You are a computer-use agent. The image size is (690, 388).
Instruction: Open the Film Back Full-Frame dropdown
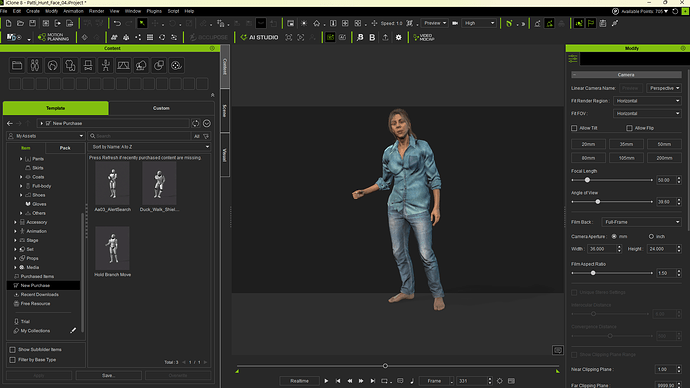(x=642, y=222)
